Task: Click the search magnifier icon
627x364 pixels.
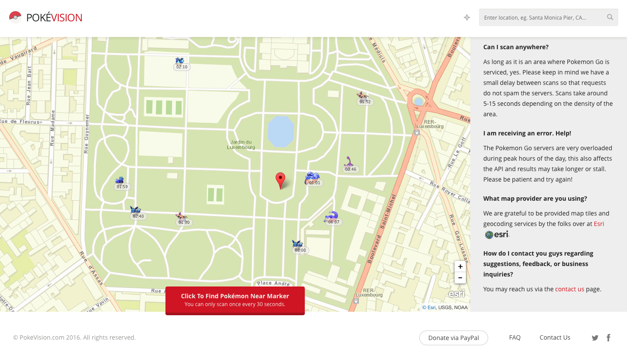Action: (610, 17)
